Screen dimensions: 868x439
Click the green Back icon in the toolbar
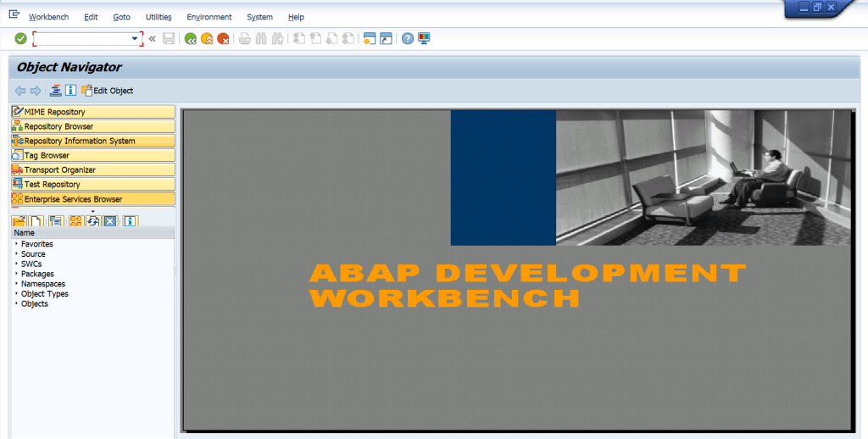191,39
